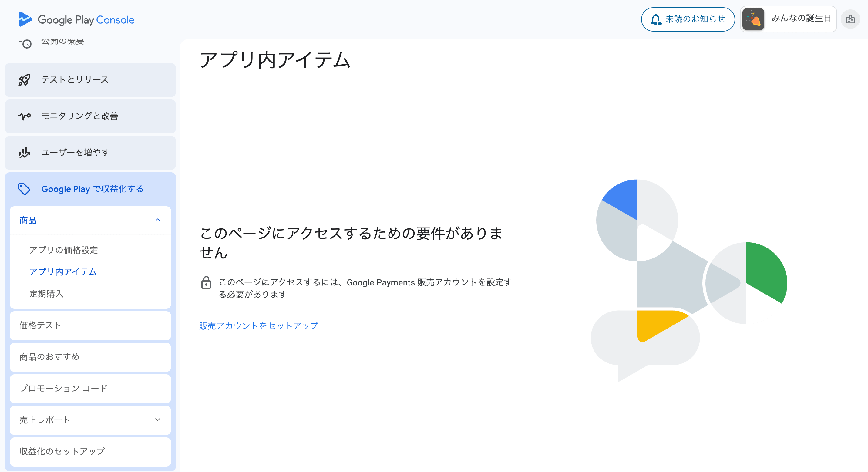Image resolution: width=868 pixels, height=472 pixels.
Task: Click 売上レポート item label
Action: point(45,420)
